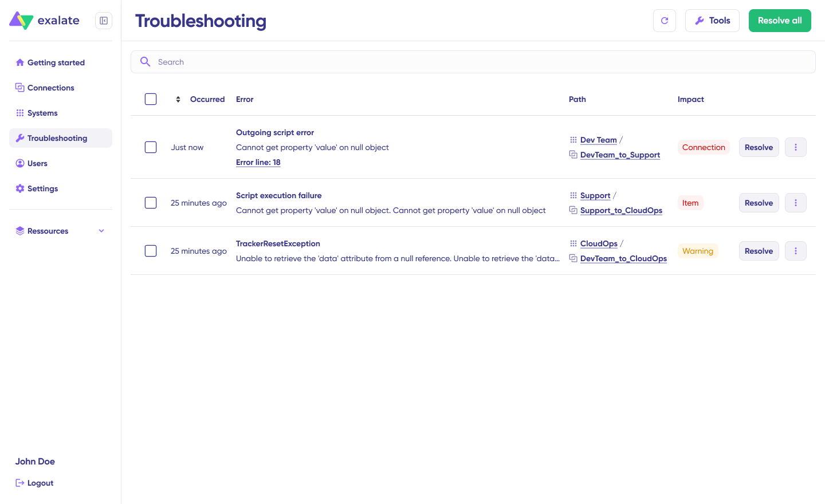Click the system grid icon beside CloudOps
The height and width of the screenshot is (504, 825).
[573, 243]
